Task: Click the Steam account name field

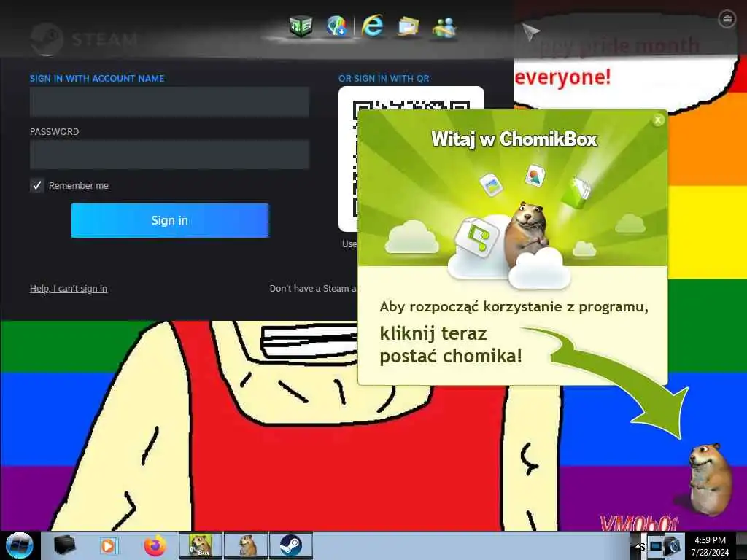Action: click(x=169, y=102)
